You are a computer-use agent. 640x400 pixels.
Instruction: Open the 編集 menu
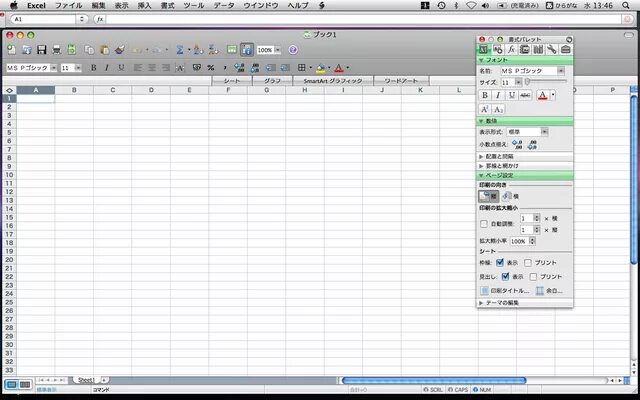click(x=98, y=5)
